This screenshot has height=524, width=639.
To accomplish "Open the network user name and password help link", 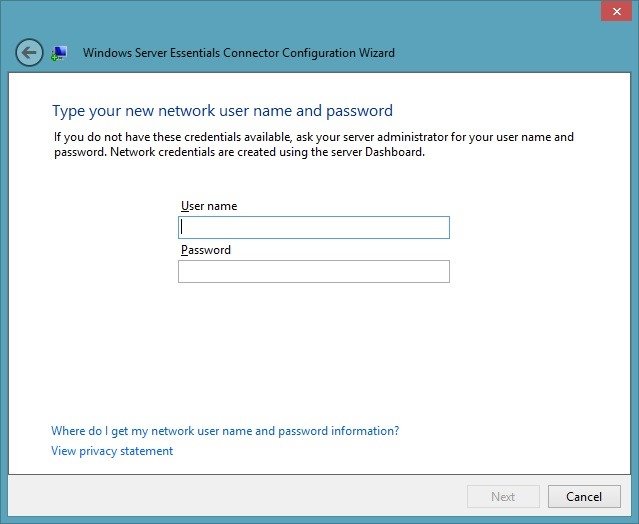I will [x=225, y=431].
